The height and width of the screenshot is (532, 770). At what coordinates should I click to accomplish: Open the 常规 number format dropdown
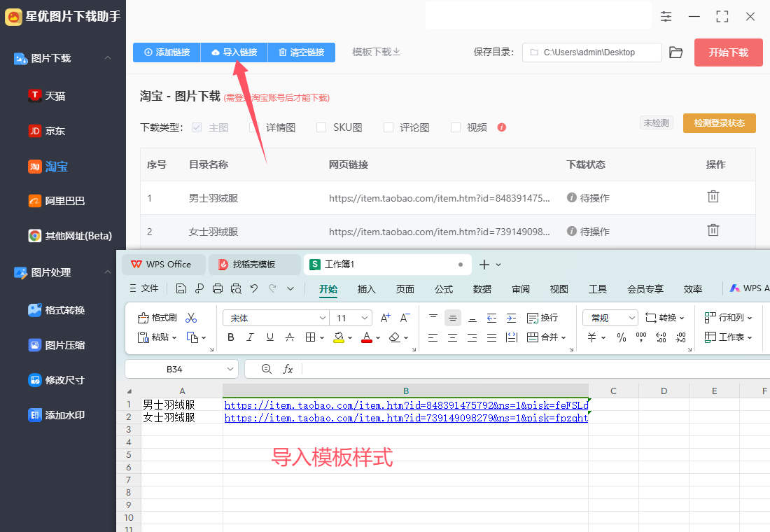(x=631, y=318)
